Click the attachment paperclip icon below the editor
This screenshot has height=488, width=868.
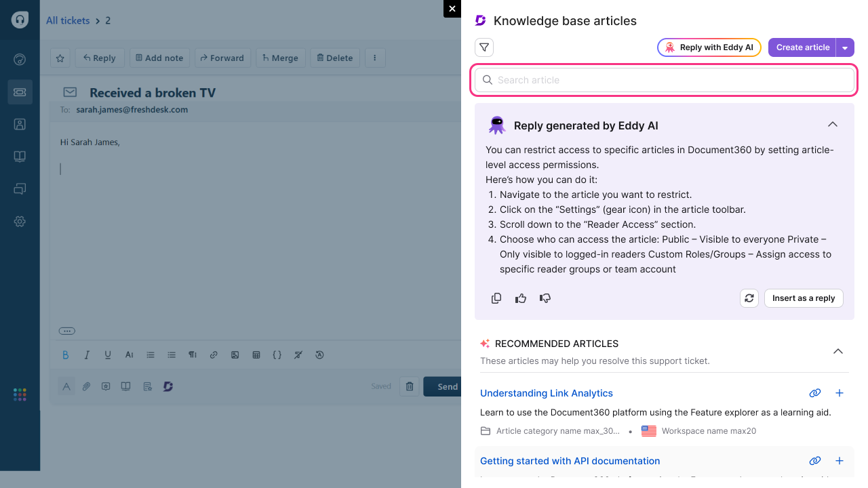click(x=86, y=386)
